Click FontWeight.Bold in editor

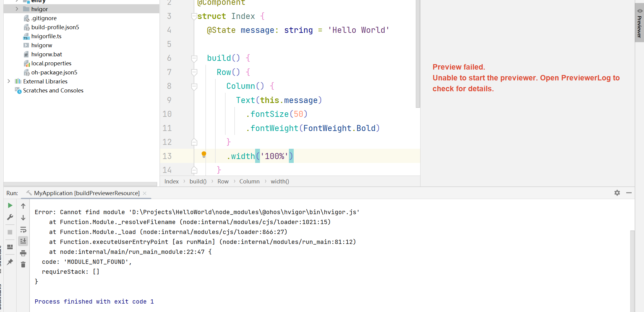coord(339,128)
